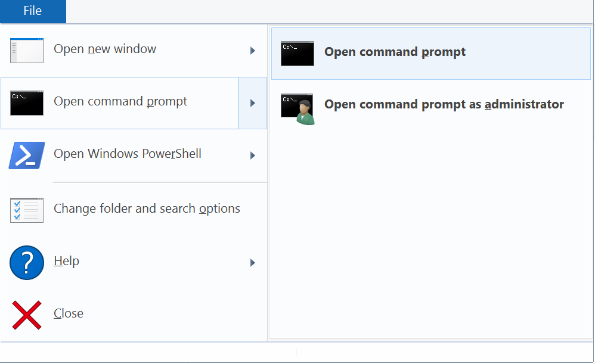Launch Open command prompt as administrator
This screenshot has height=364, width=595.
(x=444, y=105)
